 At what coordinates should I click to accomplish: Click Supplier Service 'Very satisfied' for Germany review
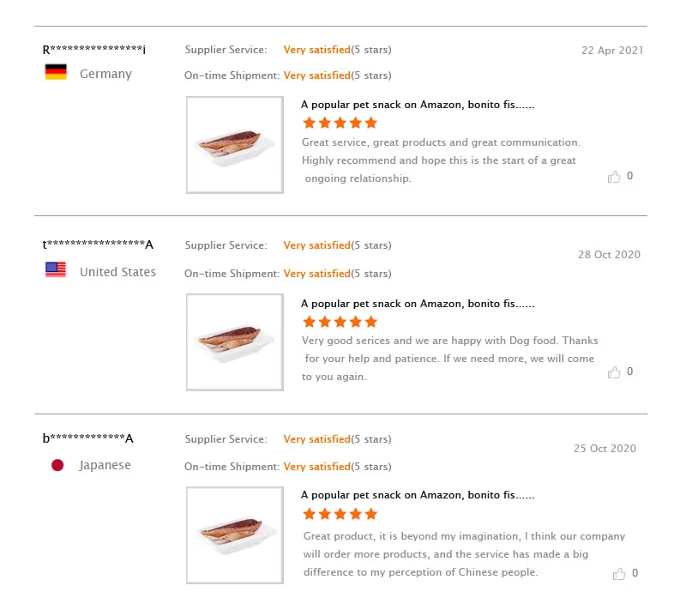point(316,50)
